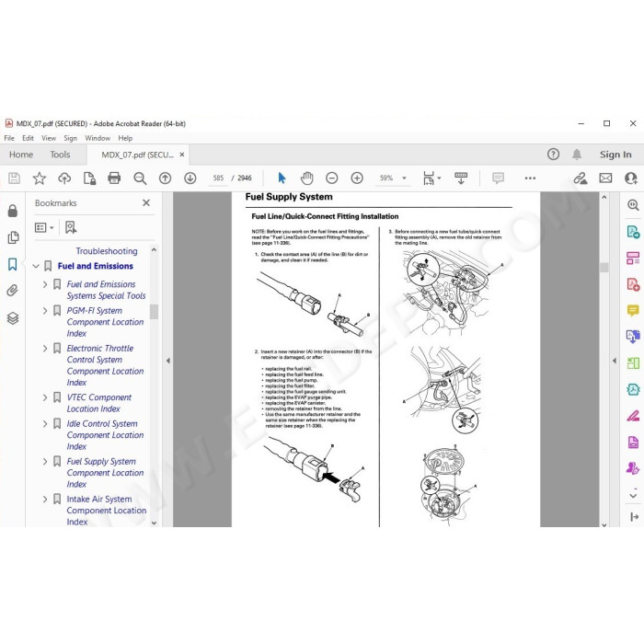The width and height of the screenshot is (644, 644).
Task: Open notifications bell icon
Action: (x=577, y=155)
